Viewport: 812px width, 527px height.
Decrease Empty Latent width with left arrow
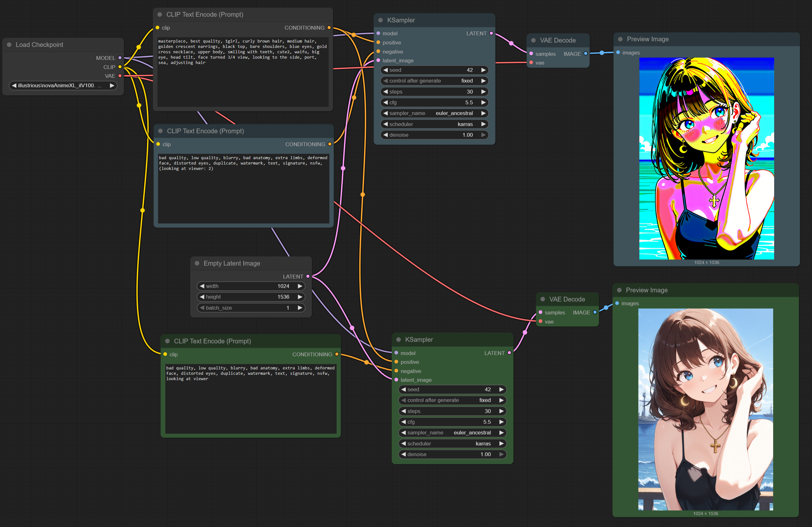click(x=202, y=286)
